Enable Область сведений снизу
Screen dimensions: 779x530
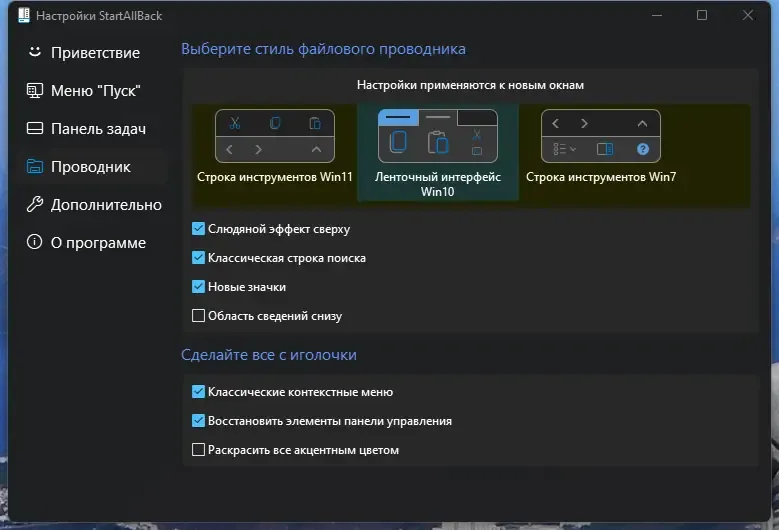pos(198,315)
